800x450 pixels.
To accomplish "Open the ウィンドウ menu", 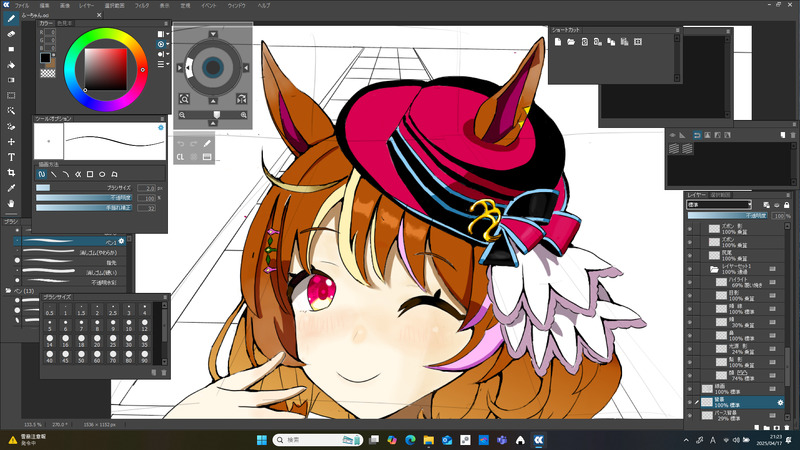I will tap(236, 5).
